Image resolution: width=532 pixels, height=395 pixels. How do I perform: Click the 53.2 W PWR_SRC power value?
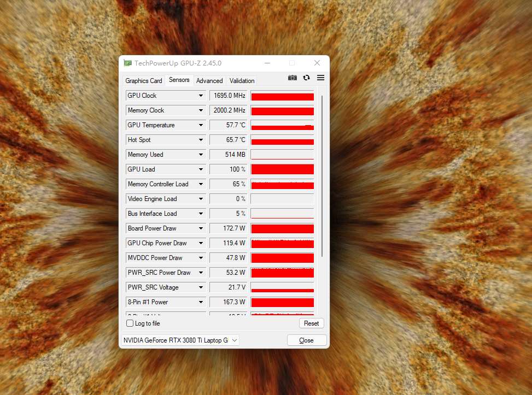point(229,273)
